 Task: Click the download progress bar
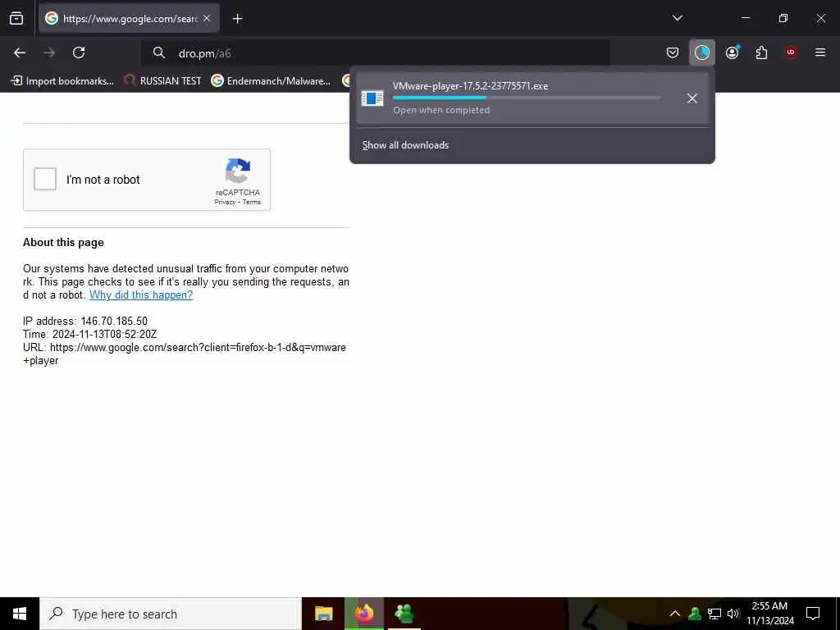pyautogui.click(x=527, y=98)
